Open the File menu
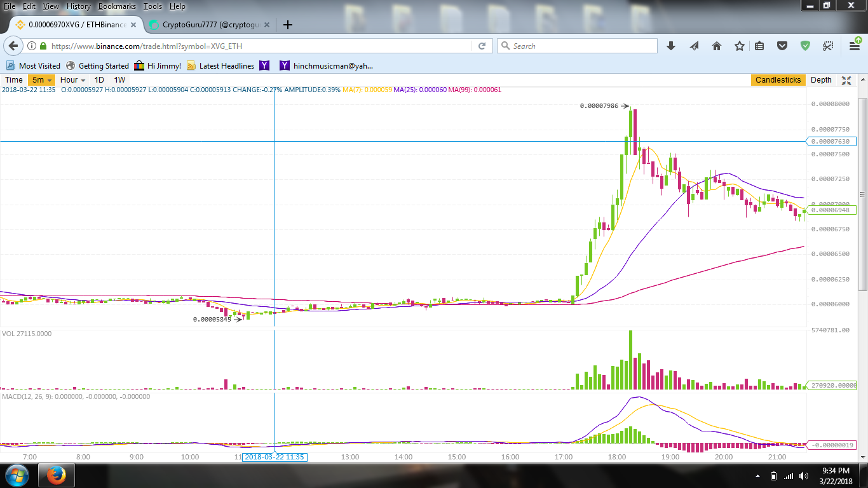This screenshot has width=868, height=488. click(10, 6)
